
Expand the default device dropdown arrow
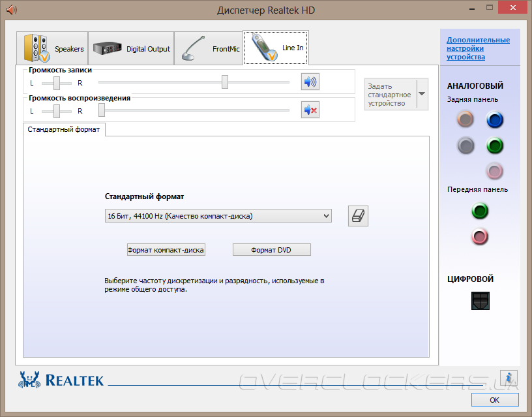pos(422,94)
